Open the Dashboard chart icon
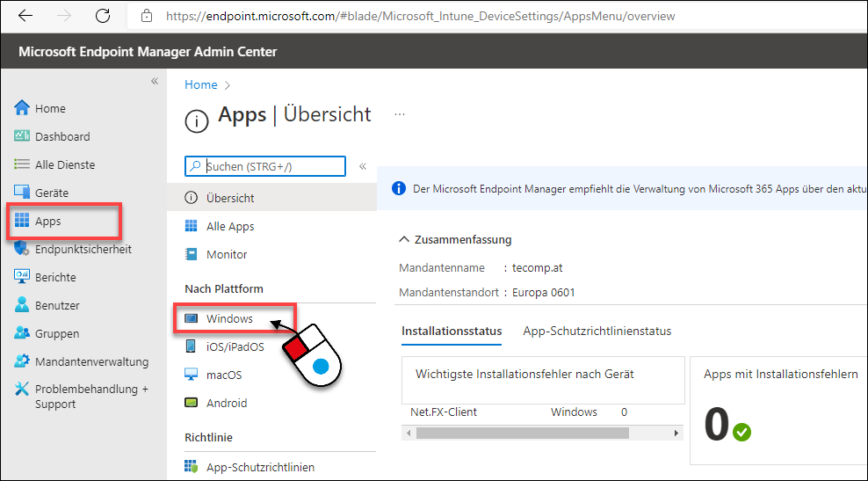The height and width of the screenshot is (481, 868). pos(21,136)
